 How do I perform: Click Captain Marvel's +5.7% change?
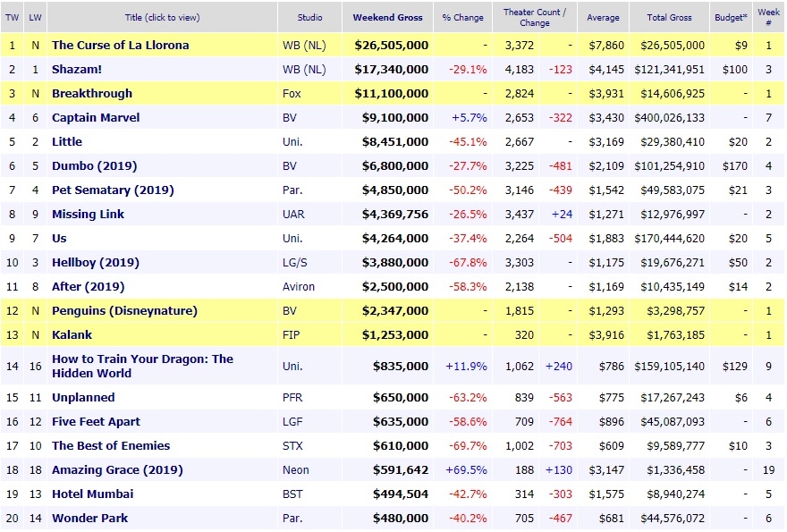(x=470, y=117)
